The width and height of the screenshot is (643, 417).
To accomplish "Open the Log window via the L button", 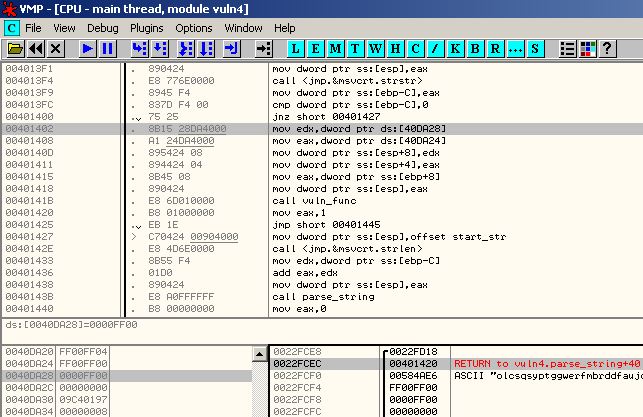I will [x=296, y=48].
